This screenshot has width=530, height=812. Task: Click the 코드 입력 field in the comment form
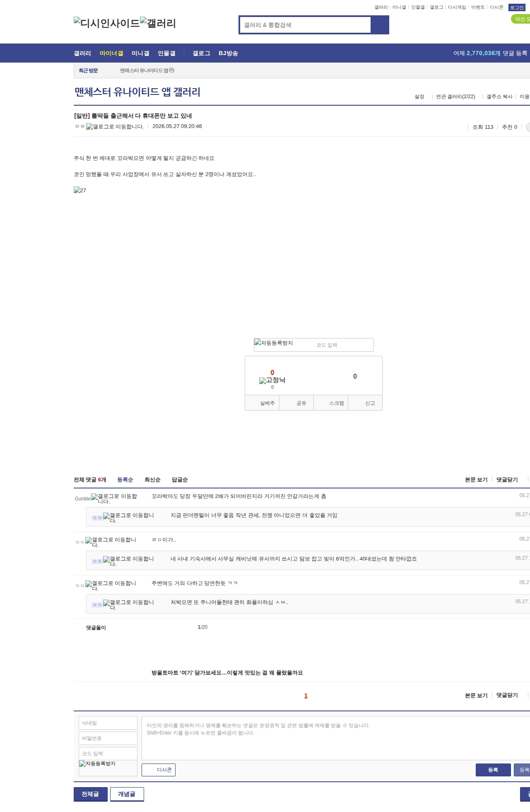pos(108,754)
